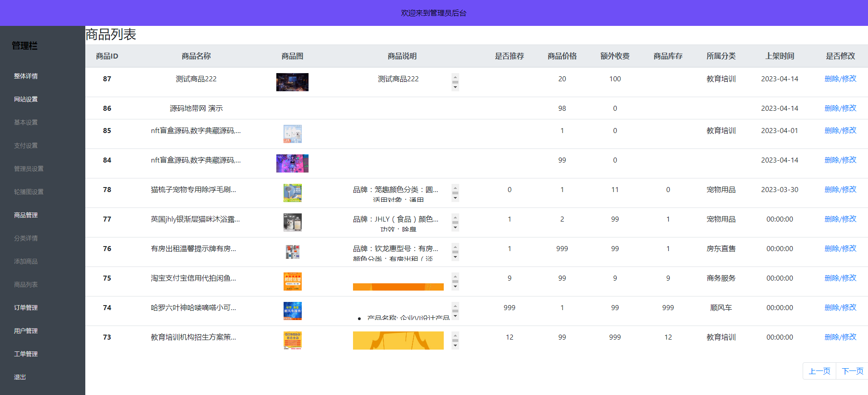
Task: Click product 78 pet brush thumbnail
Action: point(292,193)
